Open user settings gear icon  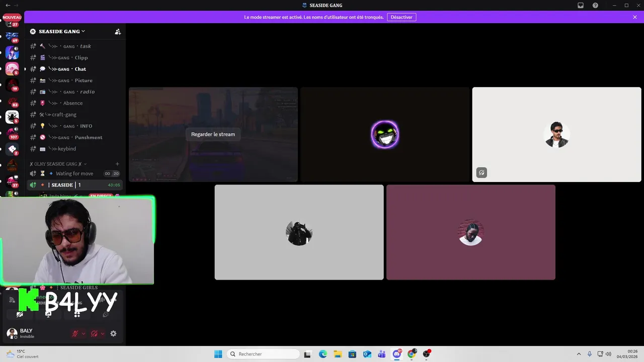113,333
